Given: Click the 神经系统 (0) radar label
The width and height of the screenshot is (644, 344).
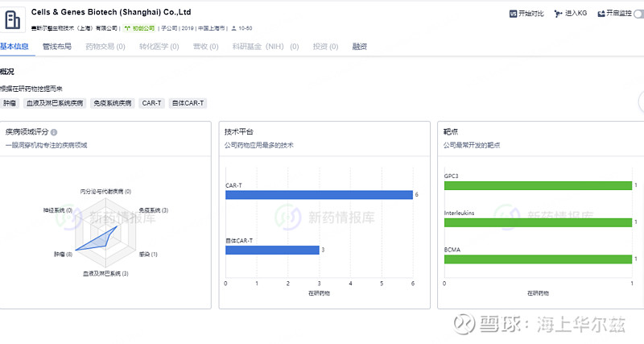Looking at the screenshot, I should pyautogui.click(x=58, y=210).
